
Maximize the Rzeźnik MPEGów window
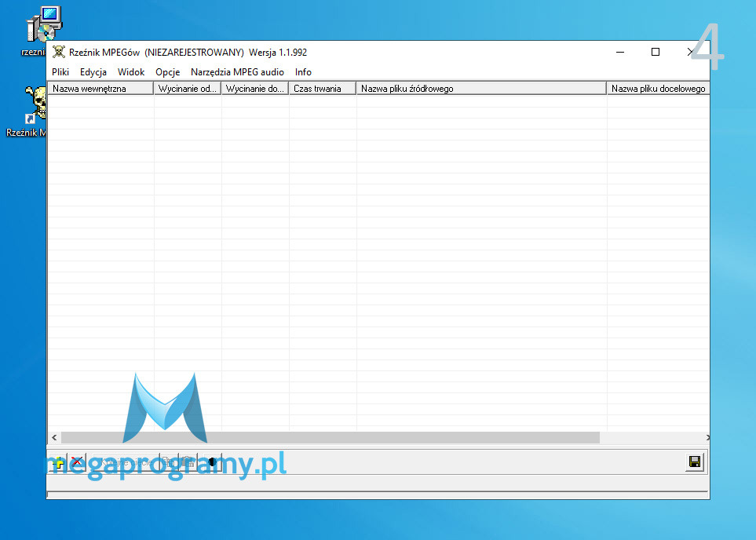pos(656,52)
